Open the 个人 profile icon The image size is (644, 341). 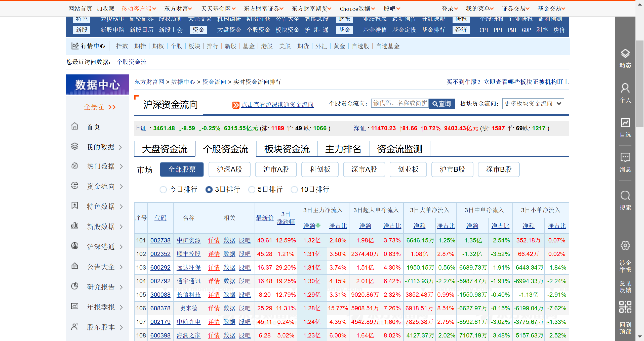(x=625, y=88)
